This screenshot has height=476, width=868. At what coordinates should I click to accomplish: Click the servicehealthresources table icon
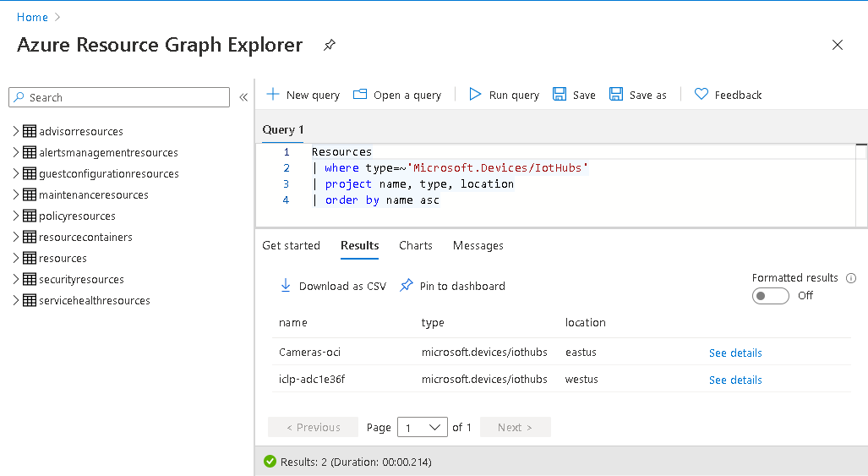30,300
